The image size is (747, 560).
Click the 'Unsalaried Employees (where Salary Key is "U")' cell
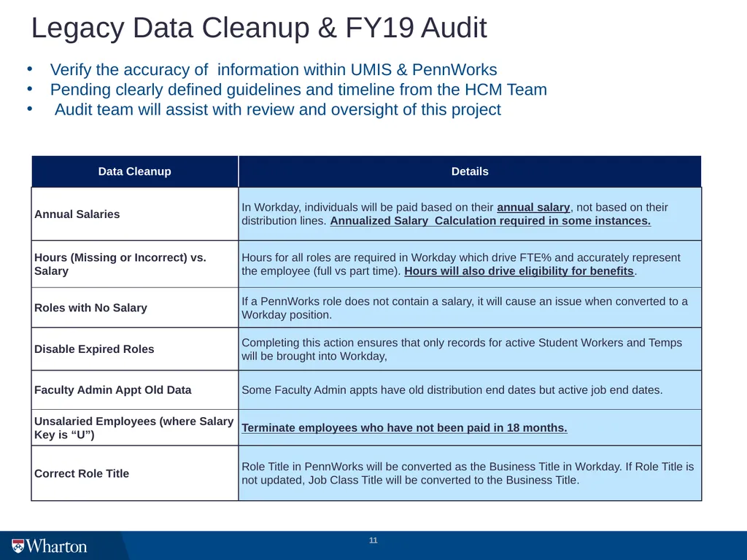point(135,427)
